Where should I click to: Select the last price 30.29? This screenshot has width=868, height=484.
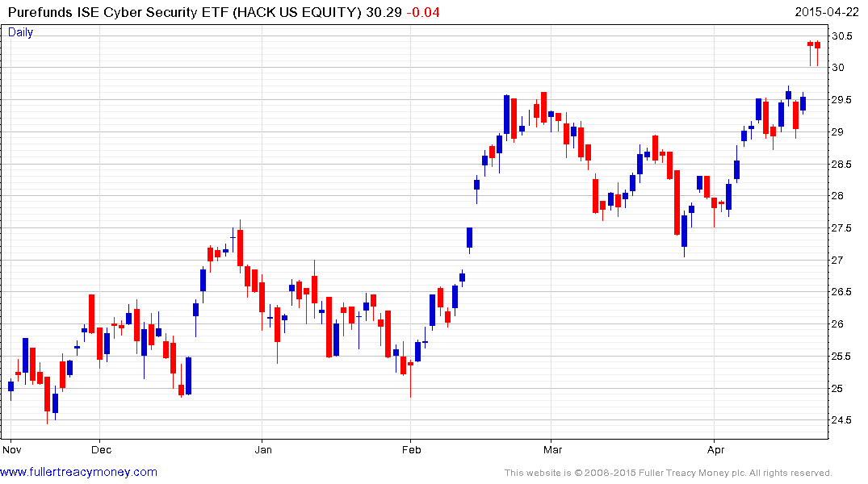384,12
